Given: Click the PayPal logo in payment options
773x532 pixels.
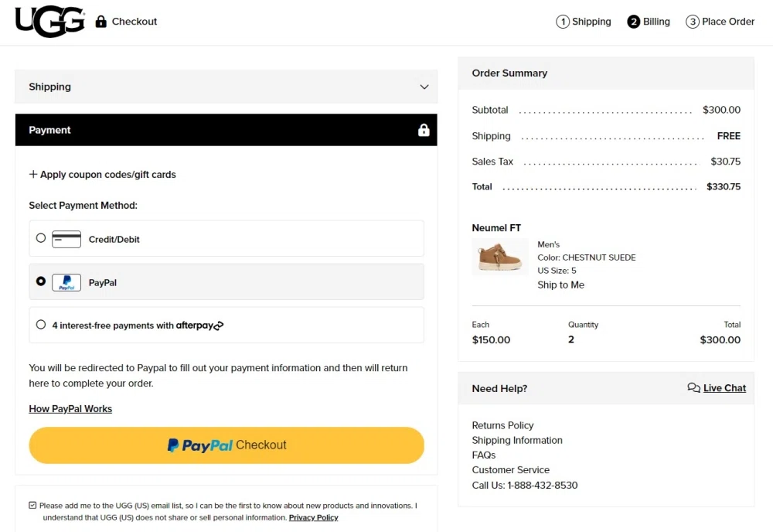Looking at the screenshot, I should click(66, 281).
